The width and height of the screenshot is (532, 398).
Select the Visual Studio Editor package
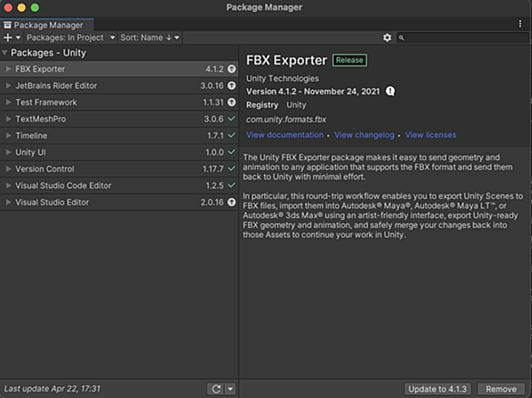[x=119, y=202]
